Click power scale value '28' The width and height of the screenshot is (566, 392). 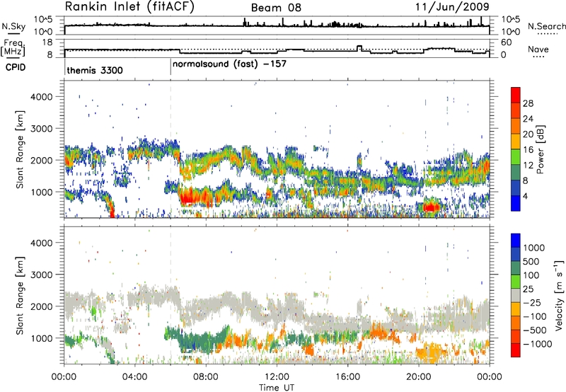tap(528, 103)
